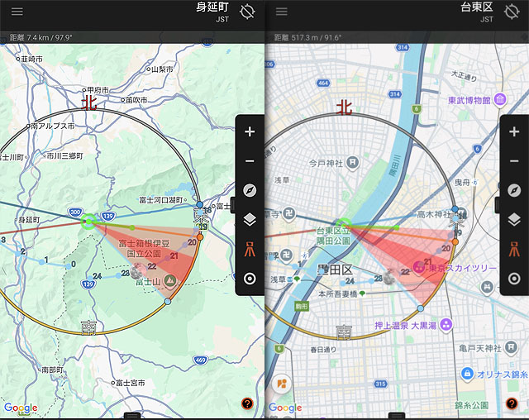This screenshot has width=529, height=420.
Task: Tap the target center button on left map
Action: tap(250, 278)
